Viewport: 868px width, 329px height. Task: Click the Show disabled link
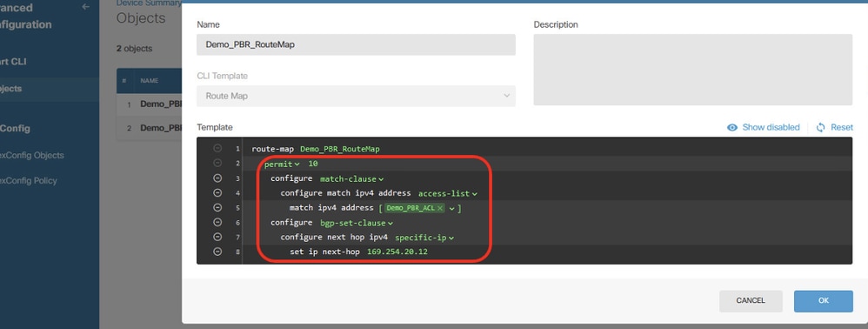coord(771,127)
